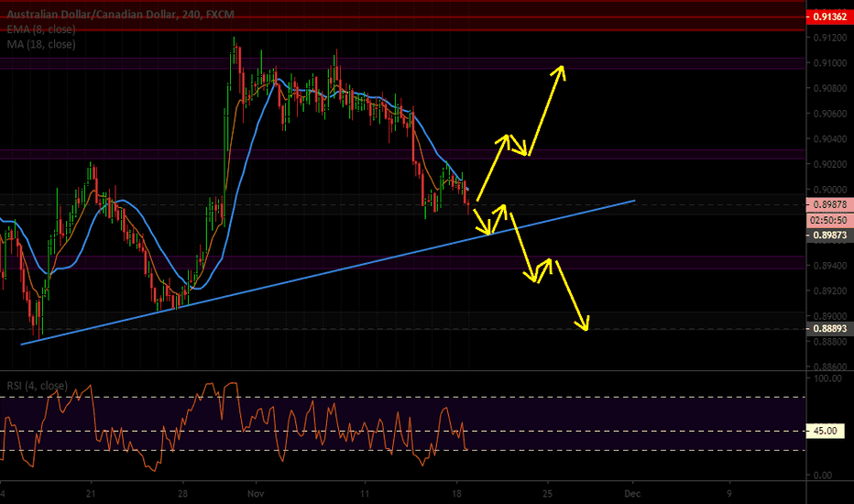Open the RSI (4, close) indicator legend

click(38, 385)
